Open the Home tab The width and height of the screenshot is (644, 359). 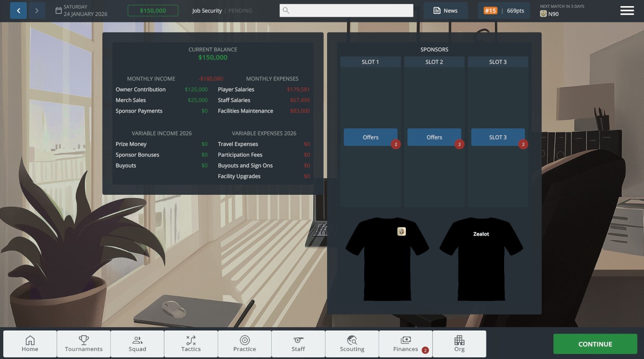tap(30, 344)
